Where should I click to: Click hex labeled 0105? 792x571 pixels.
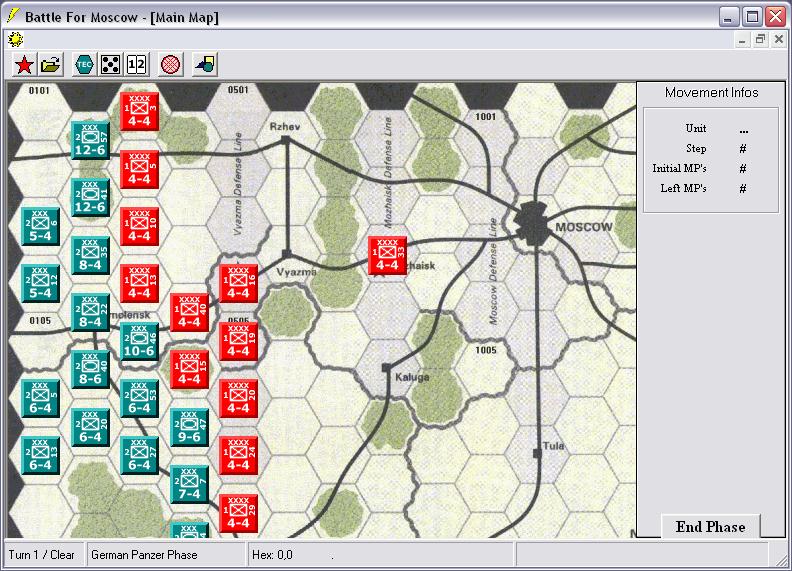tap(39, 341)
